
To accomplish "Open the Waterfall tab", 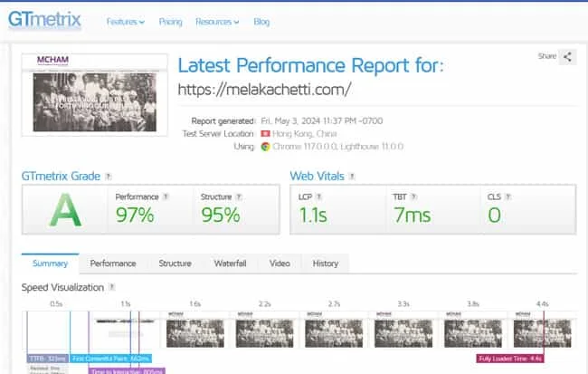I will click(231, 264).
